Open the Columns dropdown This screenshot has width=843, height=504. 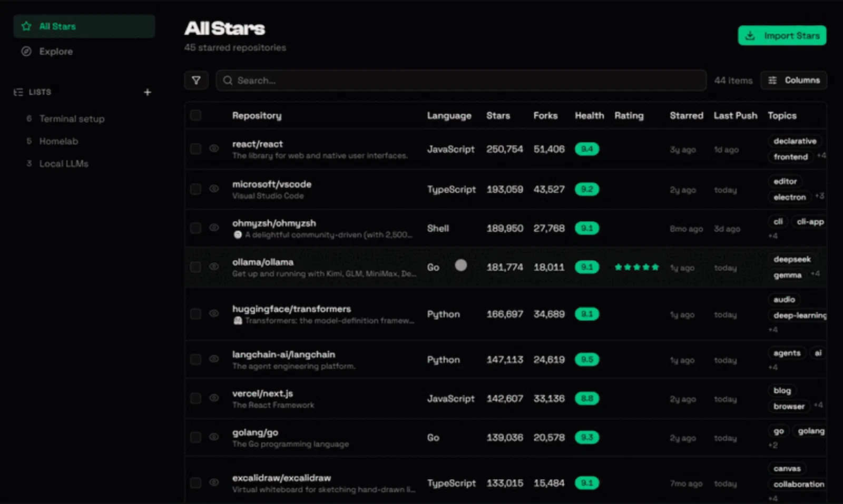794,81
